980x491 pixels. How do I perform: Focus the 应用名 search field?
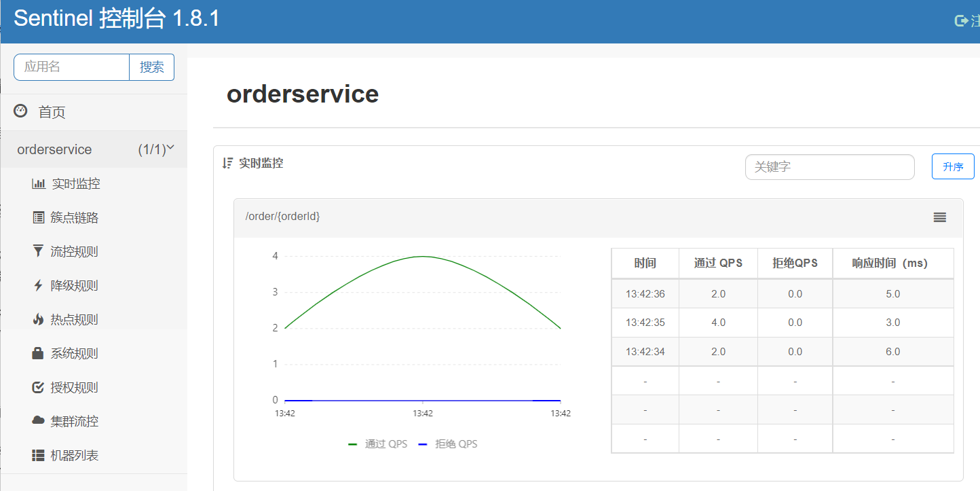[71, 67]
